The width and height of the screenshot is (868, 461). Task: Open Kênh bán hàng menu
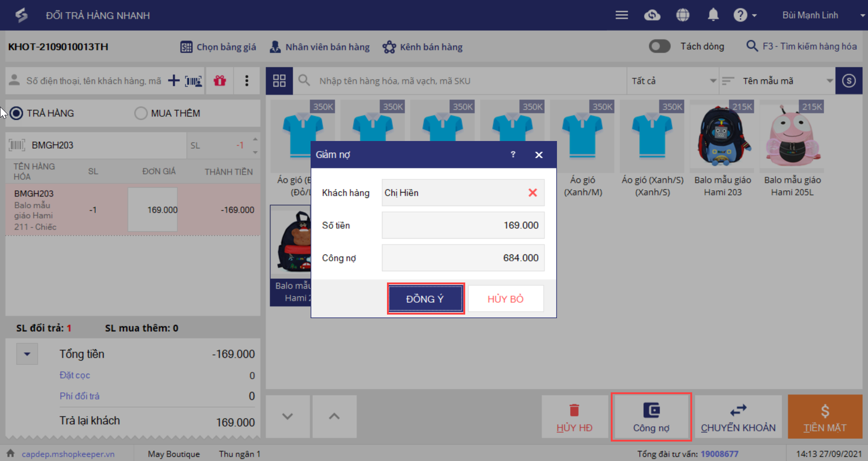pyautogui.click(x=422, y=47)
